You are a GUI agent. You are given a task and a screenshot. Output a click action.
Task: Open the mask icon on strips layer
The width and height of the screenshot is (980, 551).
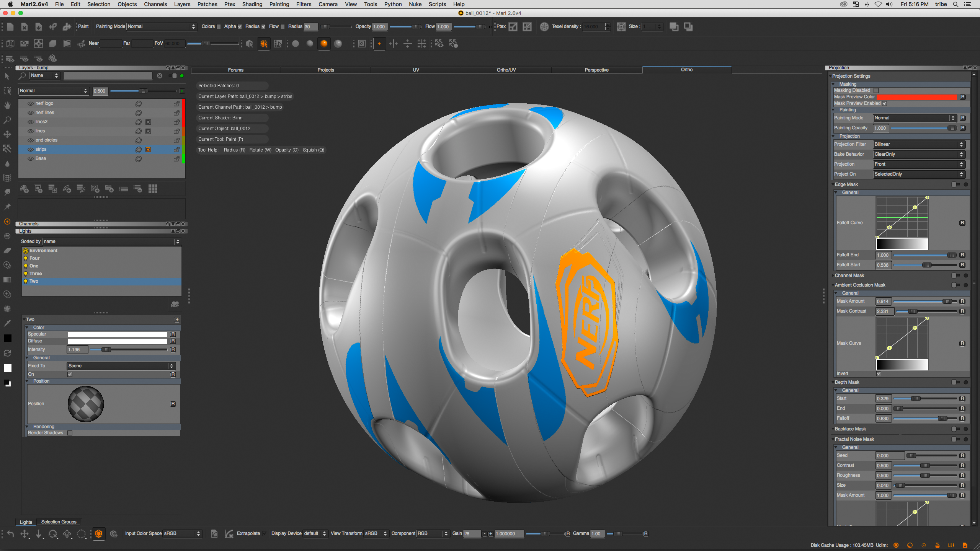[148, 150]
